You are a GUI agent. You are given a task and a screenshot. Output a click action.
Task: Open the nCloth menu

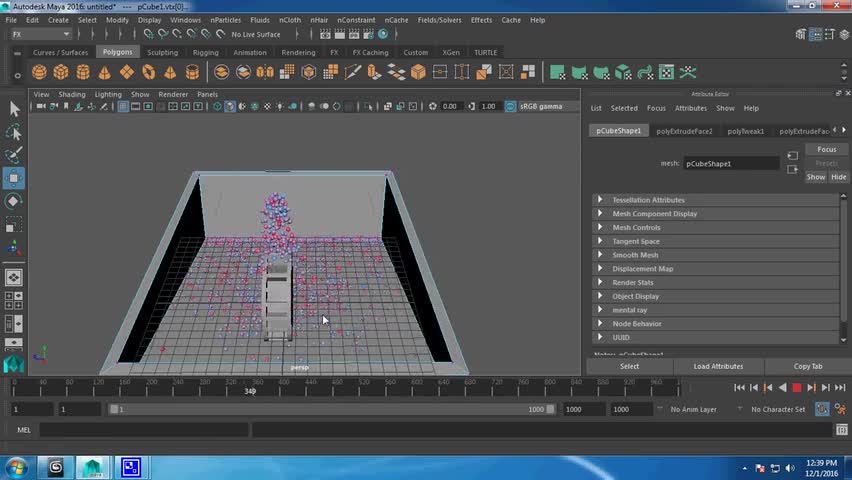(x=289, y=20)
